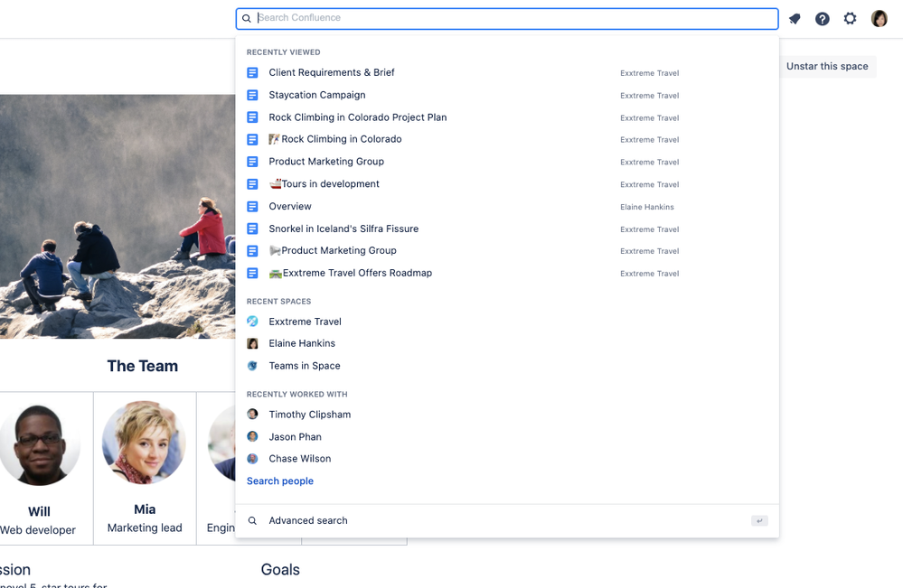Click the Goals heading
Viewport: 903px width, 588px height.
point(280,570)
